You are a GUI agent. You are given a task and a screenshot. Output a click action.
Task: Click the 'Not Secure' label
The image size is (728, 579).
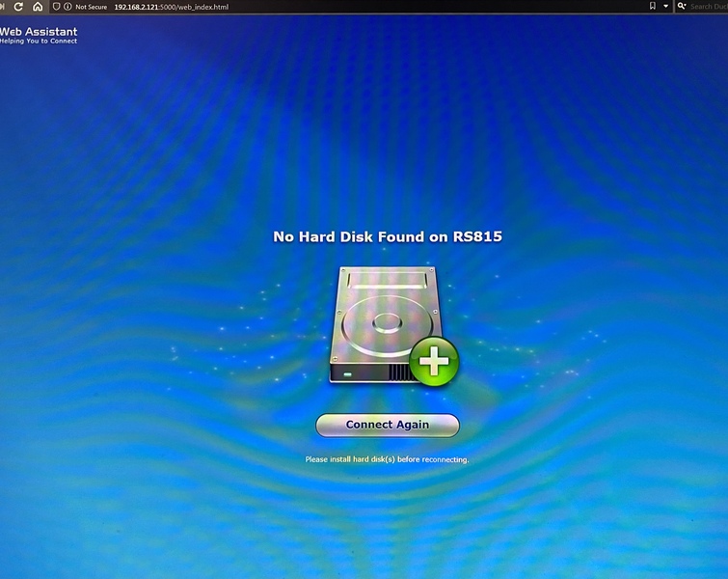[x=91, y=7]
